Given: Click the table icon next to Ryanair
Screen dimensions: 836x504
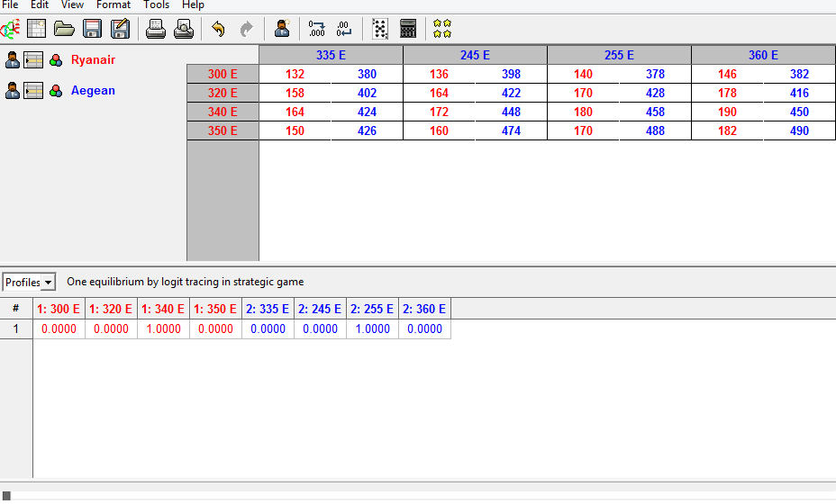Looking at the screenshot, I should coord(33,60).
